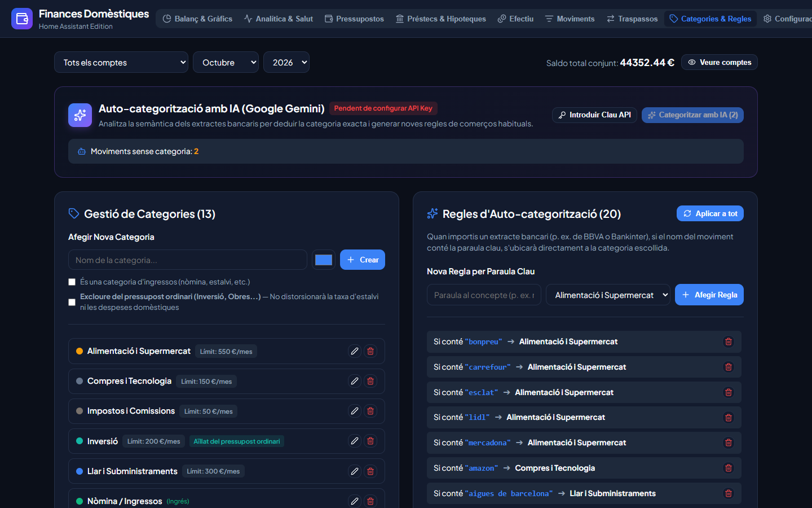The image size is (812, 508).
Task: Check the income category checkbox
Action: [72, 282]
